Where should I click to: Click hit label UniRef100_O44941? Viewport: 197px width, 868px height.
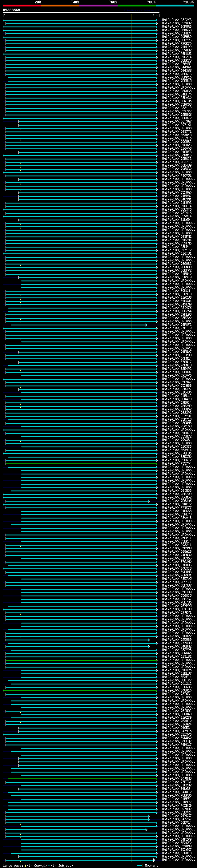click(177, 67)
